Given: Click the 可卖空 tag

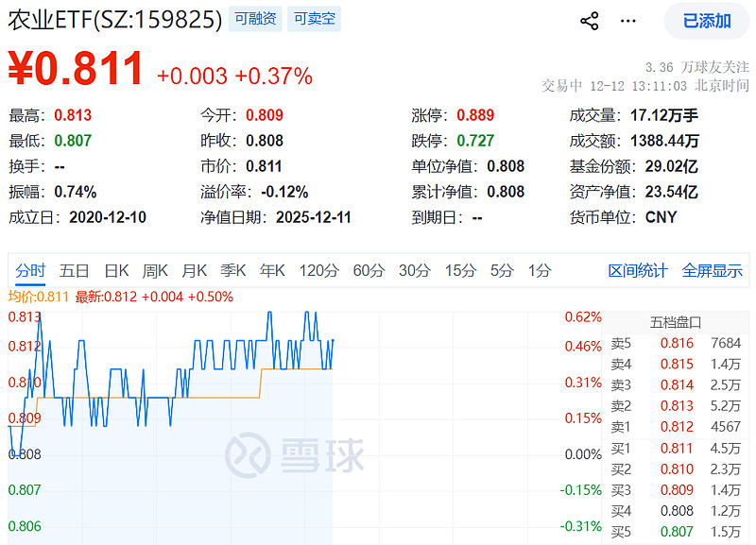Looking at the screenshot, I should click(x=315, y=19).
